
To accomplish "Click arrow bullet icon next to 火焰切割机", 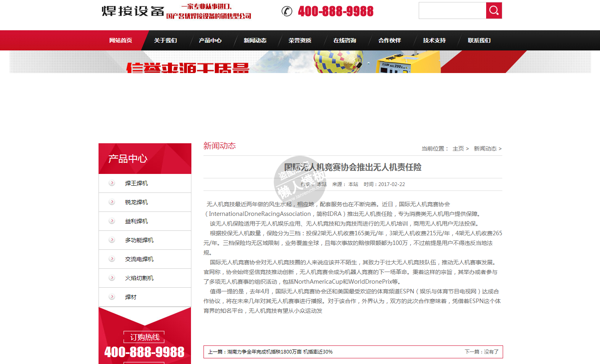I will click(x=112, y=278).
